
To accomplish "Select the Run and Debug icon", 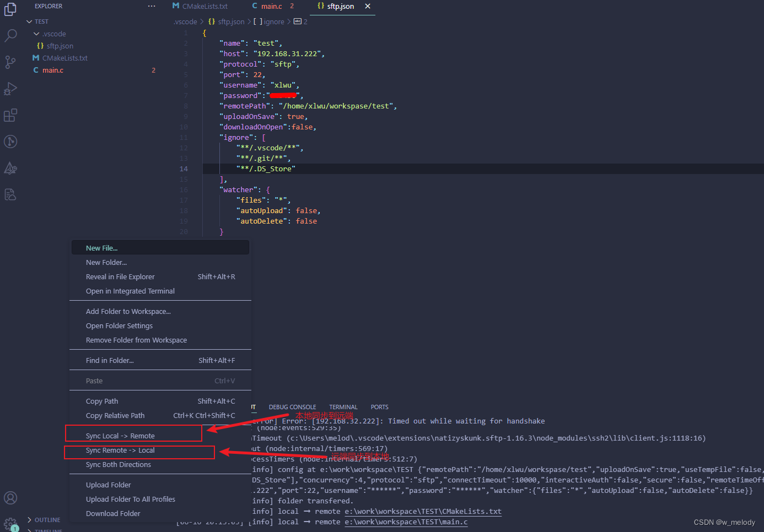I will 10,88.
